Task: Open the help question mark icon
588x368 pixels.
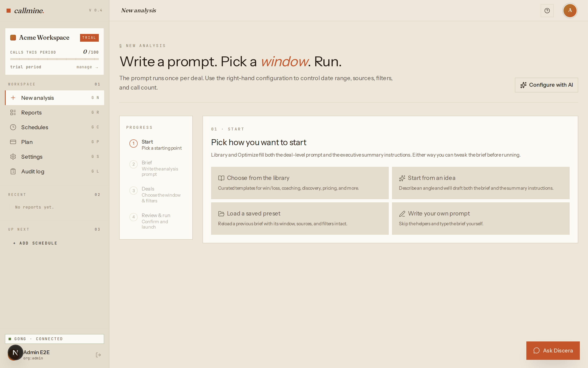Action: 547,10
